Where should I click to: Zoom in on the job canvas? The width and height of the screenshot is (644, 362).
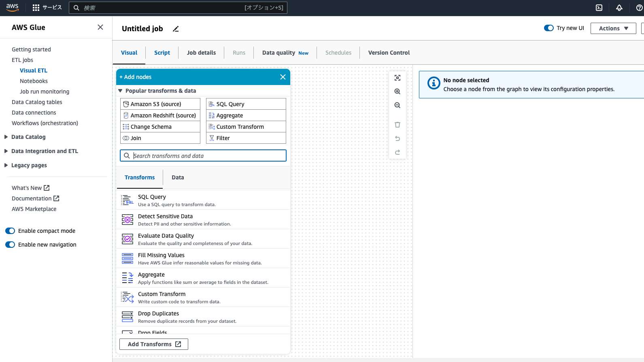coord(397,92)
